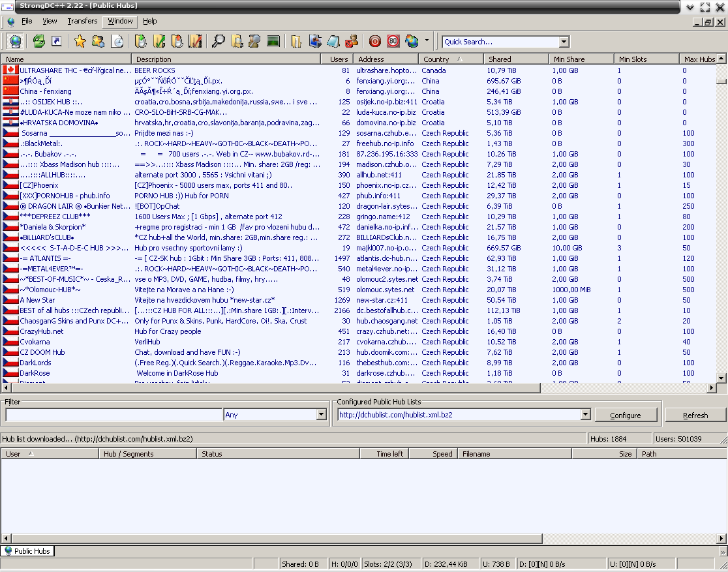Open Network Statistics green monitor icon
This screenshot has height=572, width=728.
(273, 42)
